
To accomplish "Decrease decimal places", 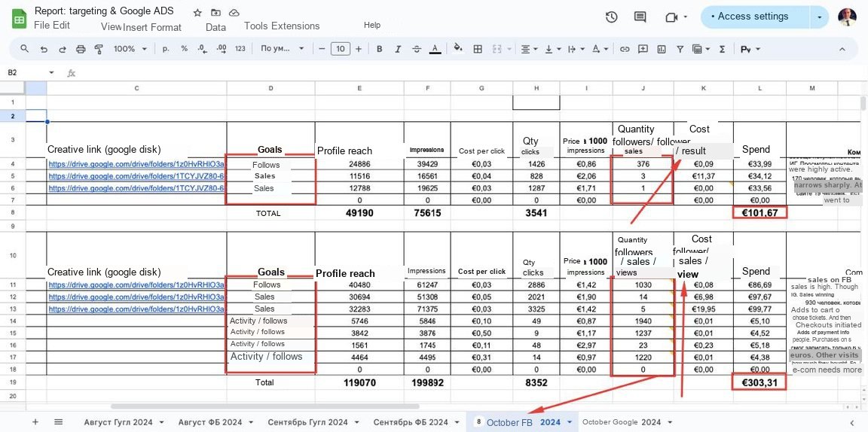I will (x=202, y=49).
